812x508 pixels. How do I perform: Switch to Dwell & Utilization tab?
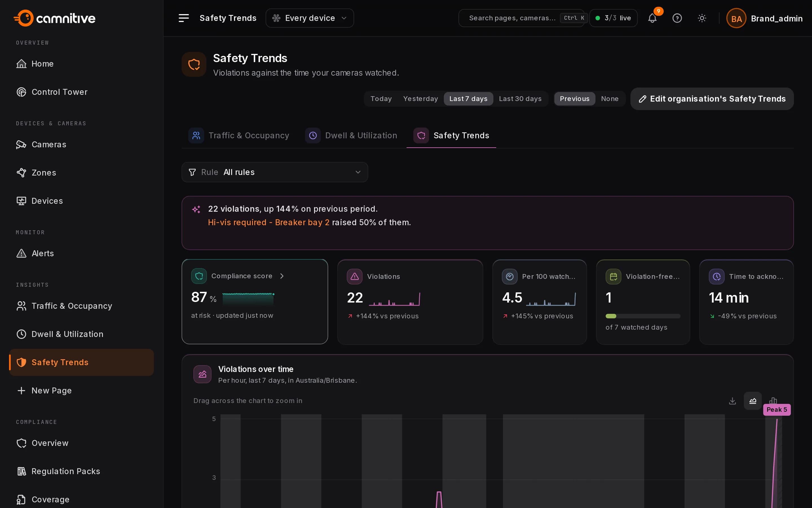click(x=351, y=135)
